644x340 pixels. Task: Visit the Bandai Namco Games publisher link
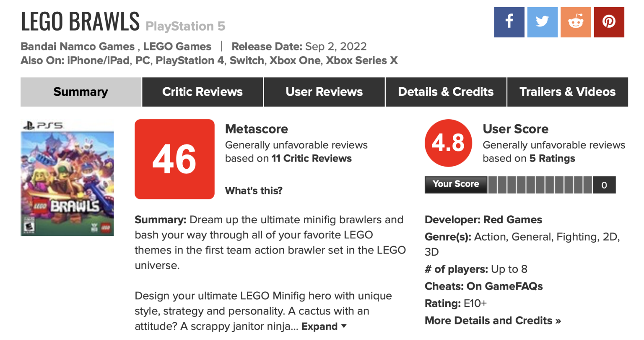(x=78, y=46)
